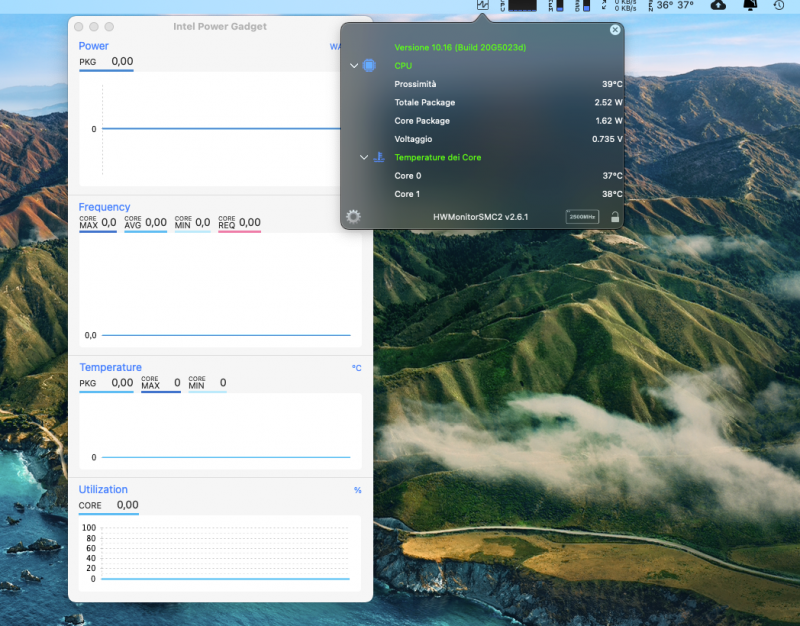Click the Frequency section heading
This screenshot has height=626, width=800.
(105, 207)
